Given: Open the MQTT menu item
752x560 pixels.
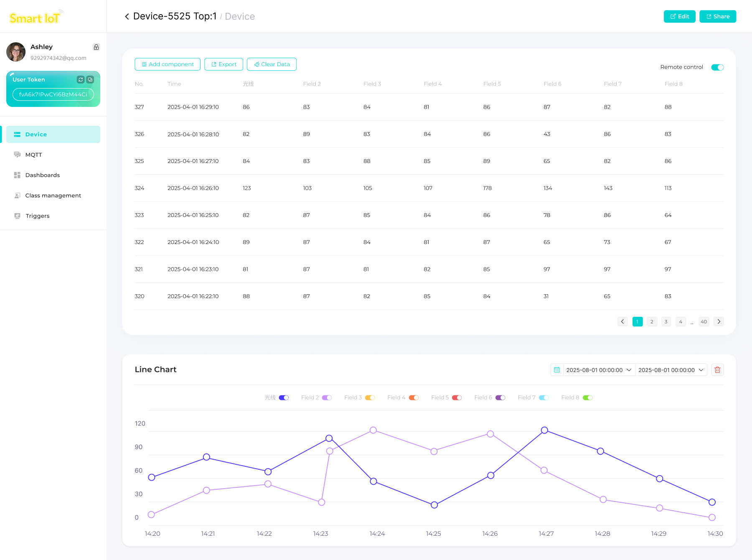Looking at the screenshot, I should pyautogui.click(x=33, y=155).
